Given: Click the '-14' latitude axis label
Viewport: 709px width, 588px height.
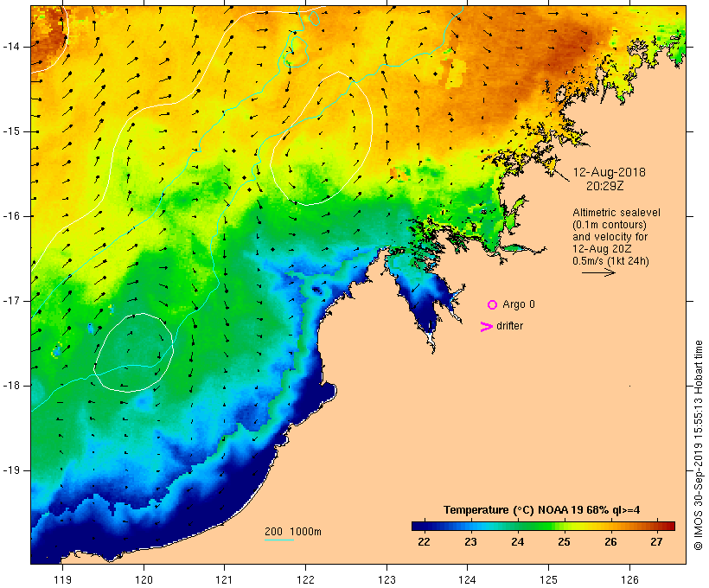Looking at the screenshot, I should [11, 47].
